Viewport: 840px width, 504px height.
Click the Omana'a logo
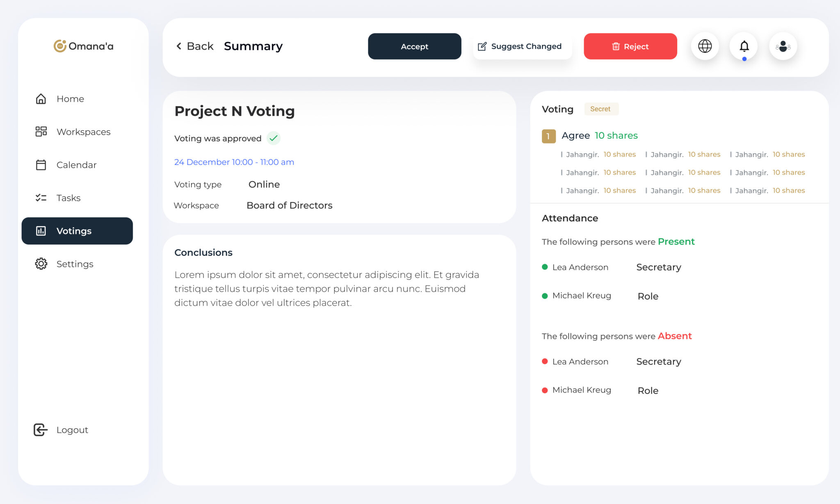[83, 46]
